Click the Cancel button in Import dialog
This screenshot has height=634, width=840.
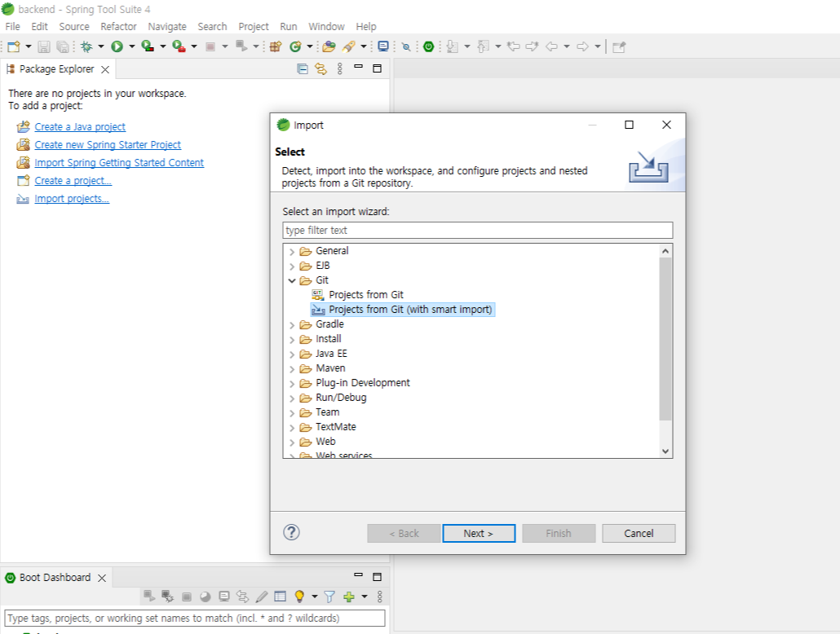pyautogui.click(x=639, y=533)
